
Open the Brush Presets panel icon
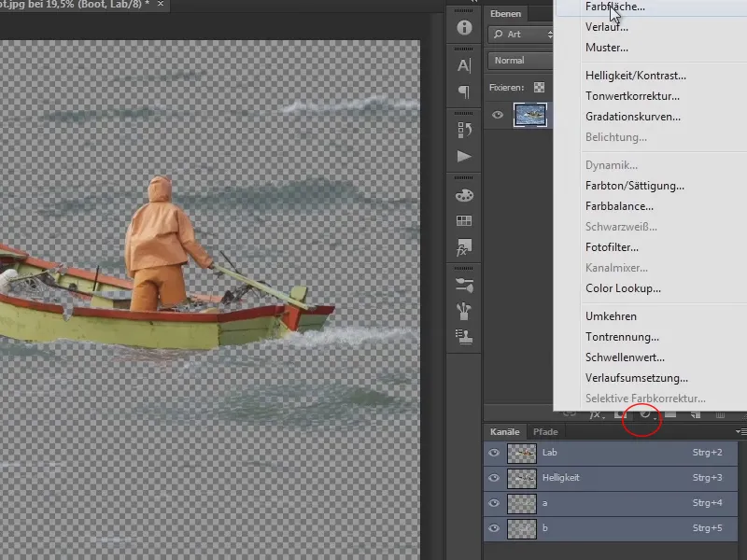point(464,286)
